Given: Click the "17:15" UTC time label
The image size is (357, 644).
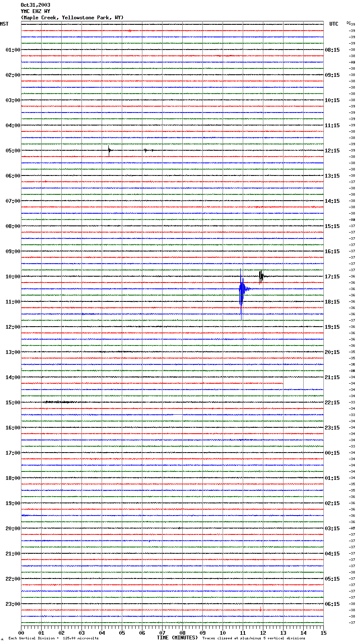Looking at the screenshot, I should coord(332,277).
